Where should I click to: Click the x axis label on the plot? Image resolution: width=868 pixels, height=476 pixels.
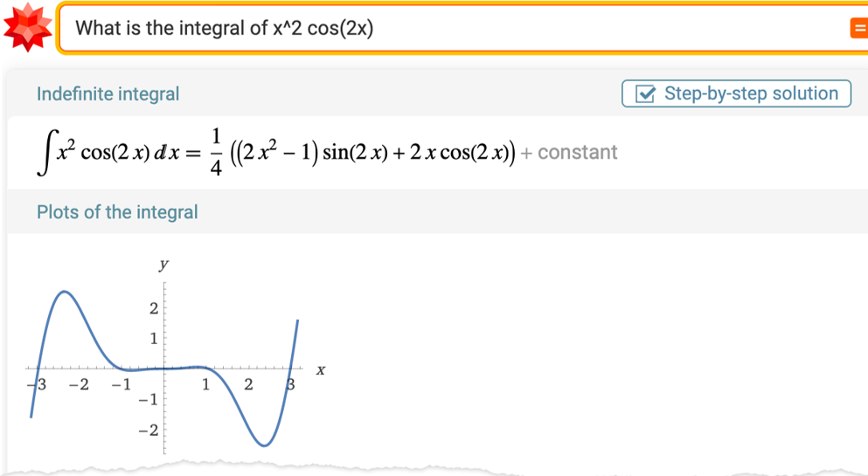321,369
